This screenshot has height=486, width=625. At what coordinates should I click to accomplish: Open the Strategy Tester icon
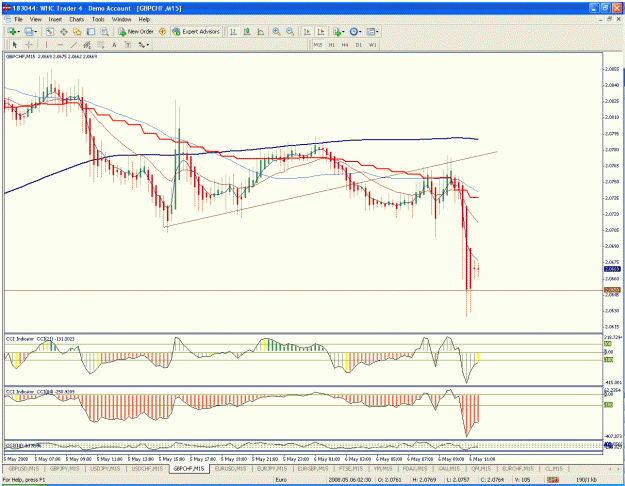pyautogui.click(x=104, y=31)
